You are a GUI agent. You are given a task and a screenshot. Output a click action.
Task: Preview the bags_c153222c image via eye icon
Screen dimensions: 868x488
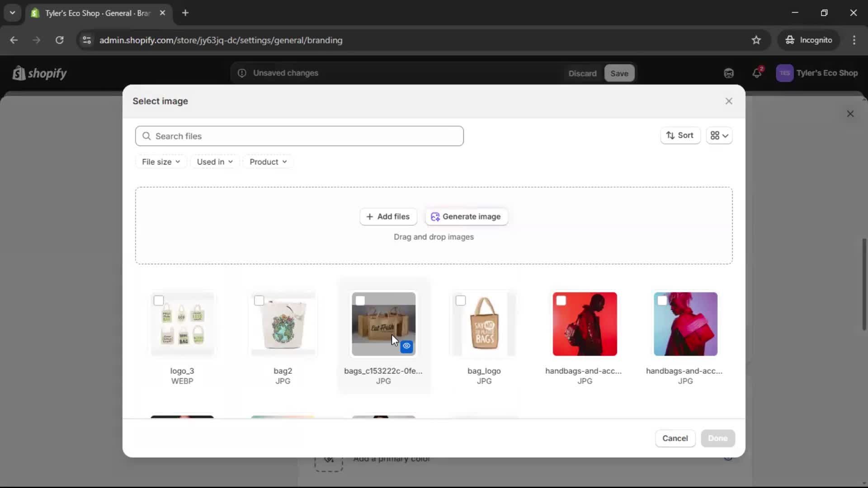(x=406, y=346)
